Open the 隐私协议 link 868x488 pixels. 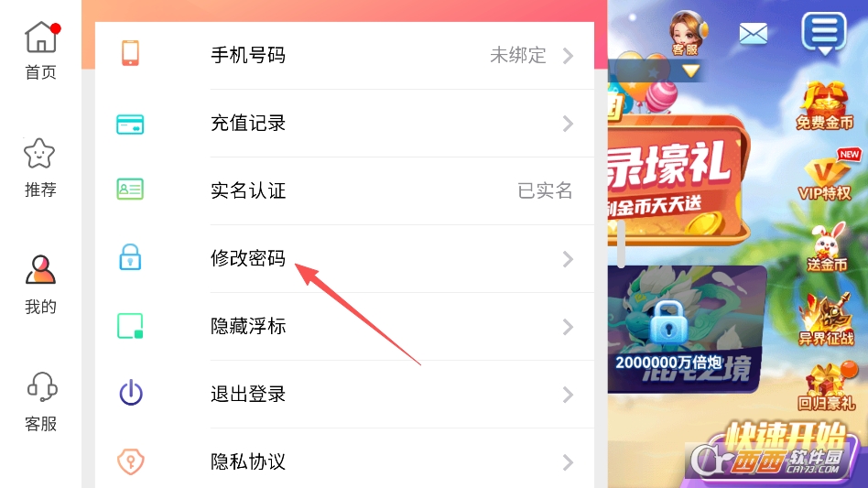344,461
